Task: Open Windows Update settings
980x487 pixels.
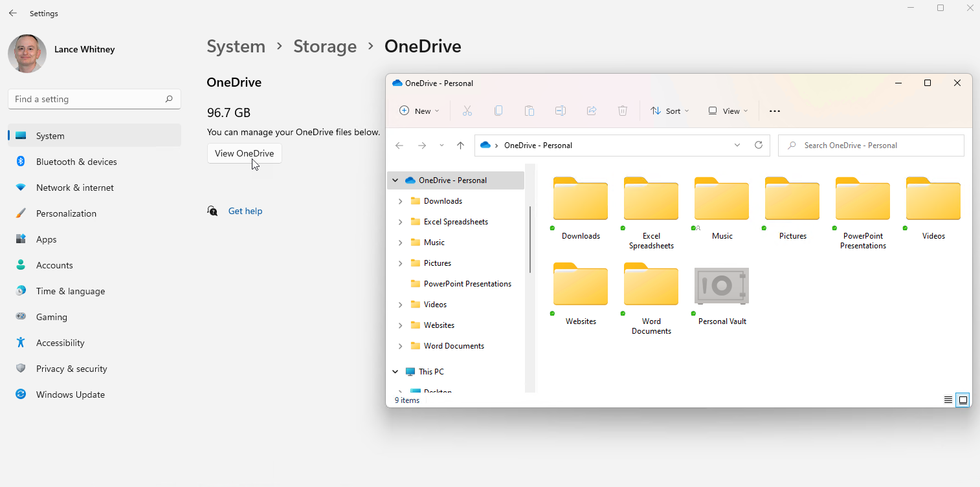Action: pos(95,395)
